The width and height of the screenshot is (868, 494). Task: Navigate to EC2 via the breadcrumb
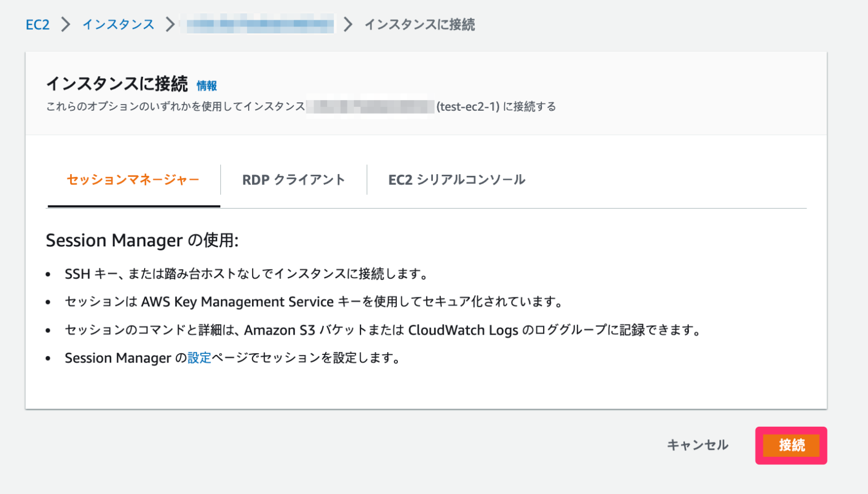pyautogui.click(x=37, y=25)
